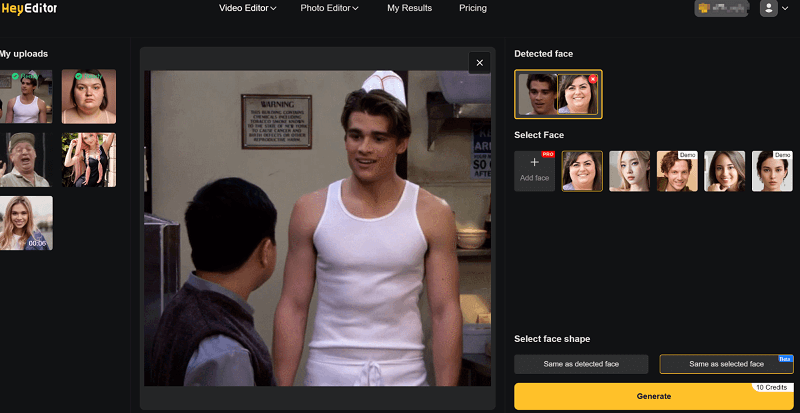Choose the brunette smiling woman face
800x413 pixels.
pyautogui.click(x=724, y=171)
